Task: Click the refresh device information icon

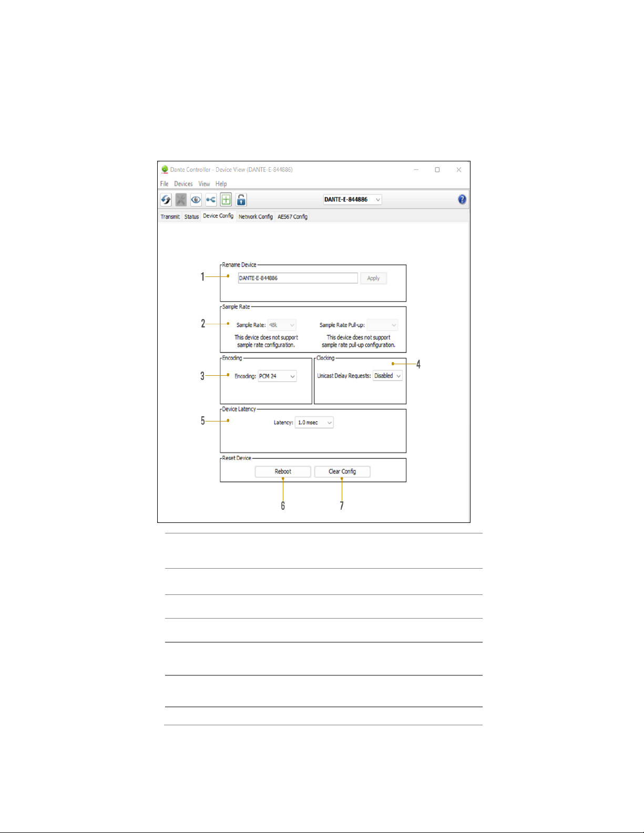Action: (166, 200)
